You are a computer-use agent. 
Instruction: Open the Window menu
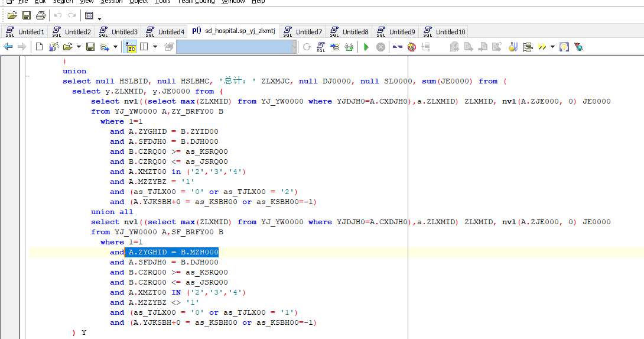[x=233, y=2]
